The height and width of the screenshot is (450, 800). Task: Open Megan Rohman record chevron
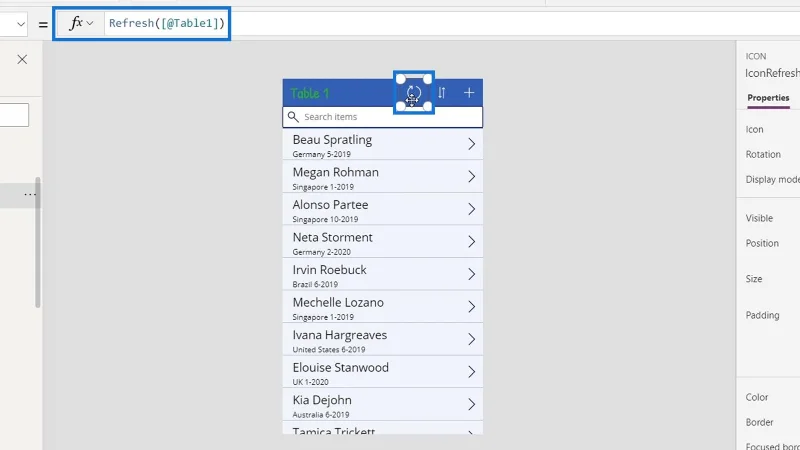tap(471, 177)
